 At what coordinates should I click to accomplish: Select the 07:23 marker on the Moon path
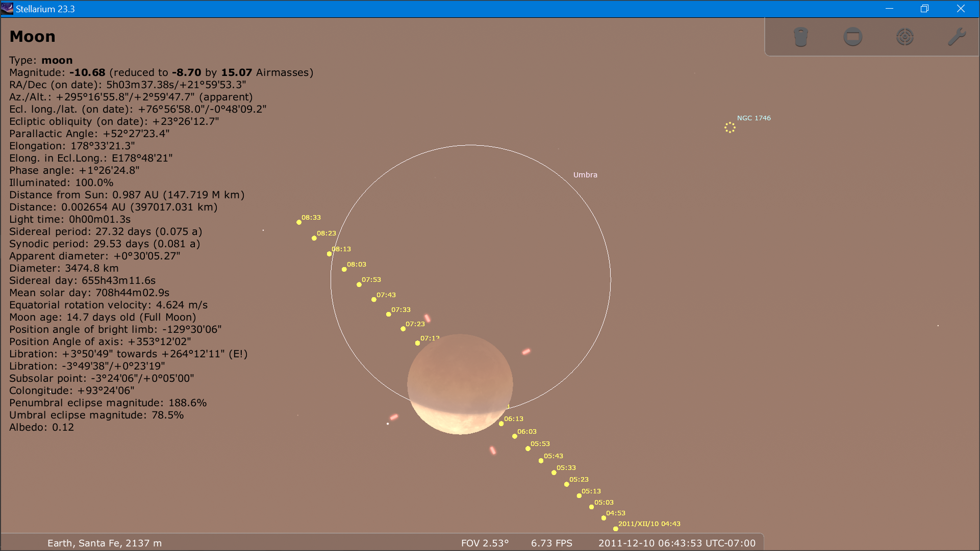click(402, 329)
